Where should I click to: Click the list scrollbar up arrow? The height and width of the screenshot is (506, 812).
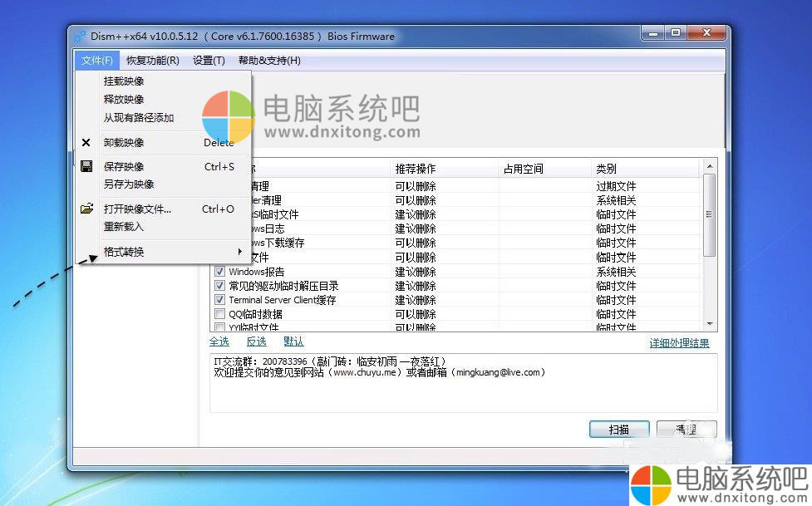pyautogui.click(x=710, y=167)
